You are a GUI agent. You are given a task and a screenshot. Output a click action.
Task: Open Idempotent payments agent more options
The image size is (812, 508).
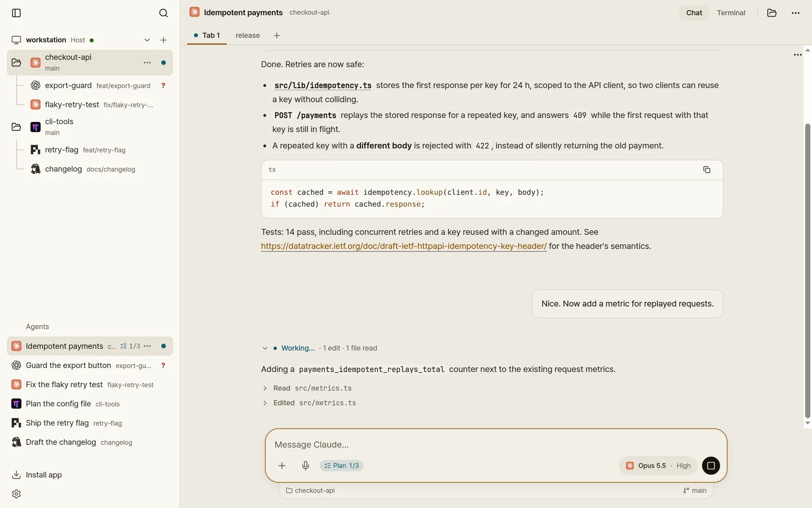coord(147,346)
